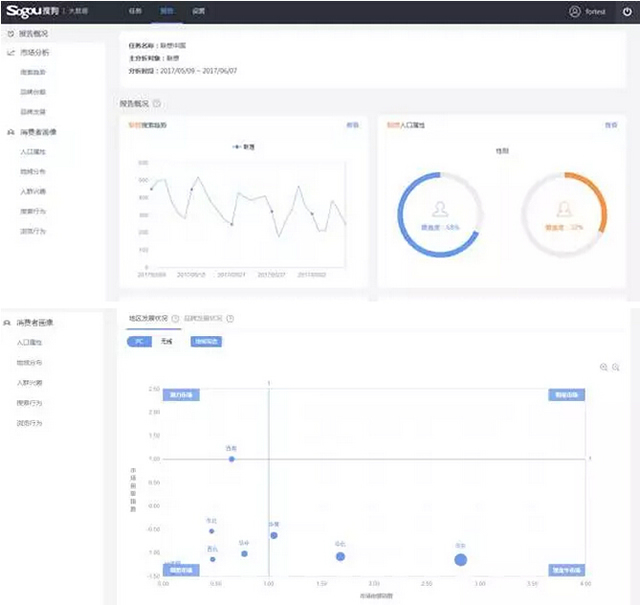Click help icon next to 品牌发展状况 tab
The width and height of the screenshot is (640, 605).
[230, 319]
